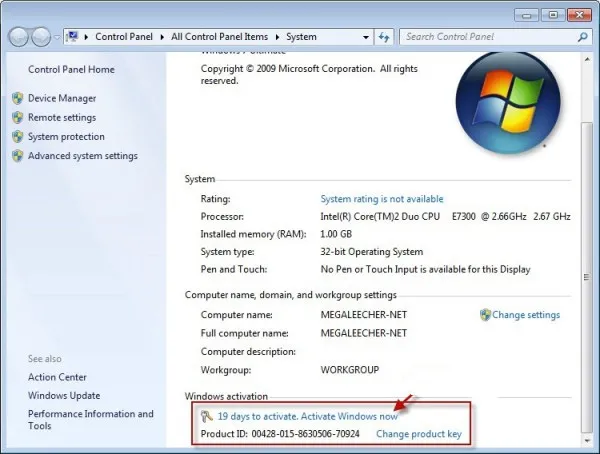Open Remote settings
Viewport: 600px width, 454px height.
62,118
